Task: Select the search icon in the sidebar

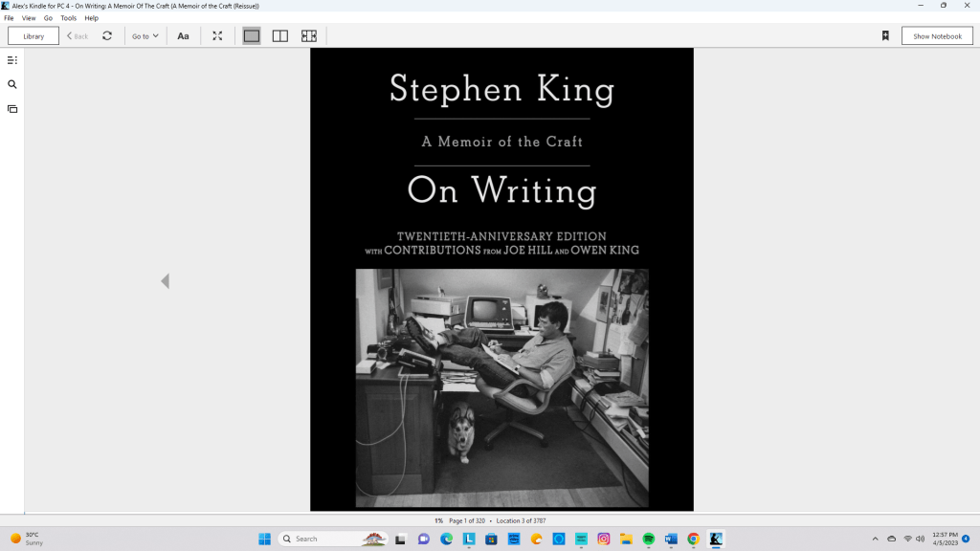Action: pyautogui.click(x=11, y=84)
